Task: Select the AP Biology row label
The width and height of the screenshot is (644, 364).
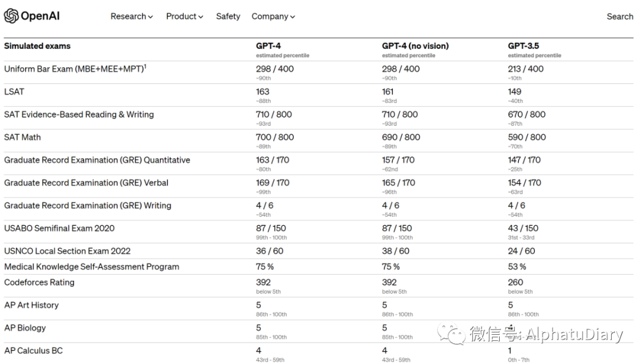Action: (25, 328)
